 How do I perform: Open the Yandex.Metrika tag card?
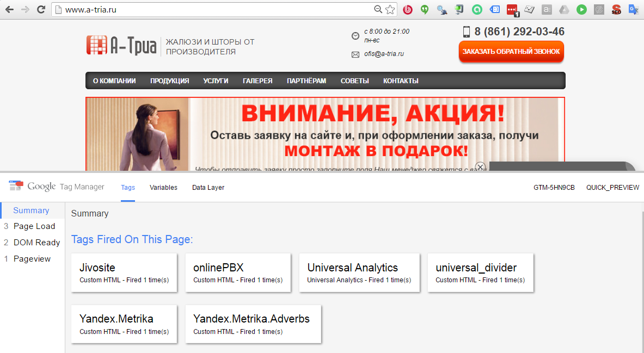(x=124, y=324)
